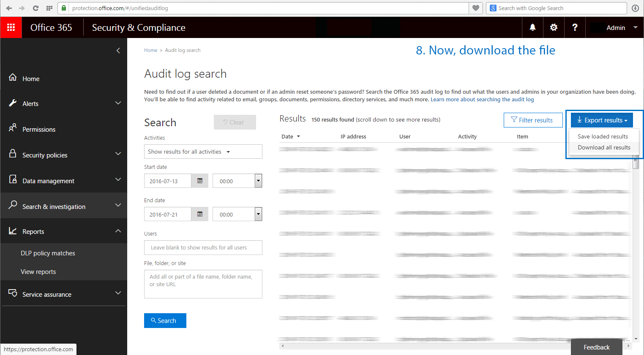Click the Permissions people icon
644x355 pixels.
[x=13, y=127]
